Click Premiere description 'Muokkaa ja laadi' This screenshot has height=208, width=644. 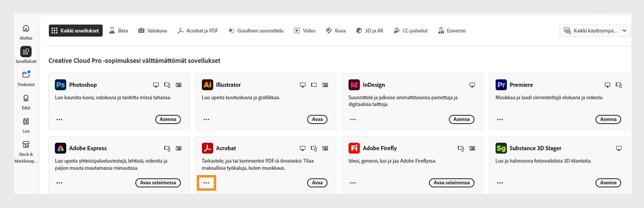[549, 98]
